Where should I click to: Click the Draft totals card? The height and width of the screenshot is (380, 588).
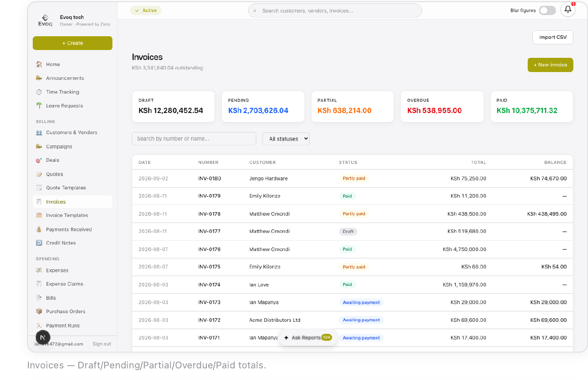coord(173,107)
